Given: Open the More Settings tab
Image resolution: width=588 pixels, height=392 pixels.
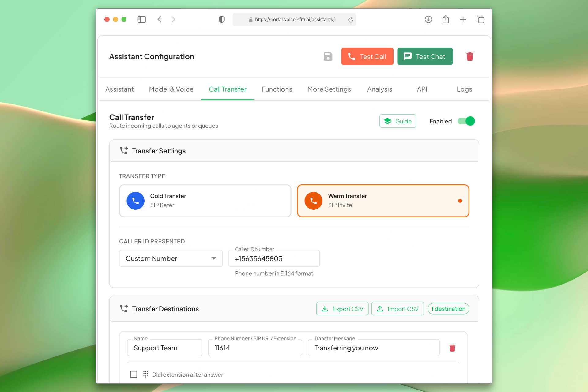Looking at the screenshot, I should click(329, 89).
